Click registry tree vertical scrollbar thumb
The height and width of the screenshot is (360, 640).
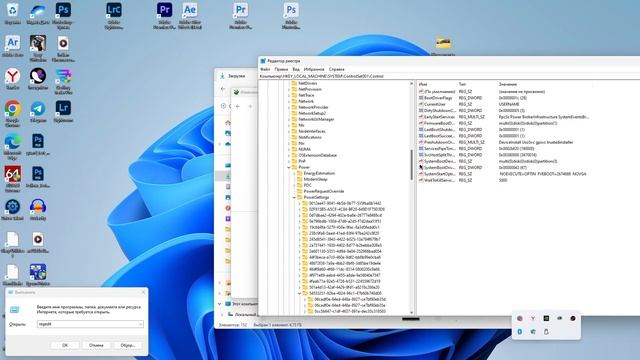click(x=411, y=164)
